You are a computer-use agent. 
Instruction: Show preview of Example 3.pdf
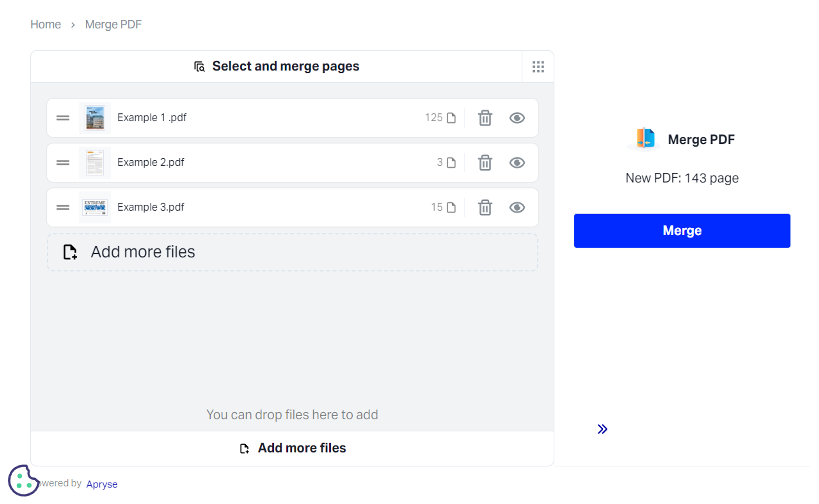click(517, 208)
